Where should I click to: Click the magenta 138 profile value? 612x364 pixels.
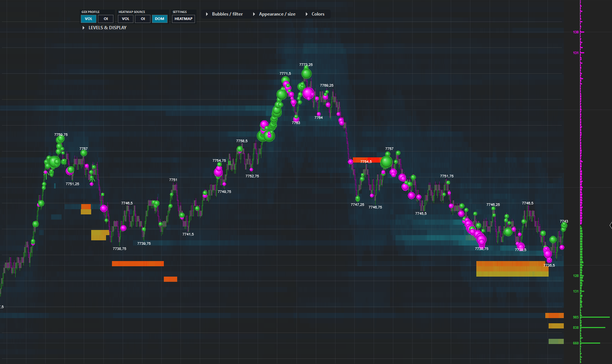(x=576, y=32)
